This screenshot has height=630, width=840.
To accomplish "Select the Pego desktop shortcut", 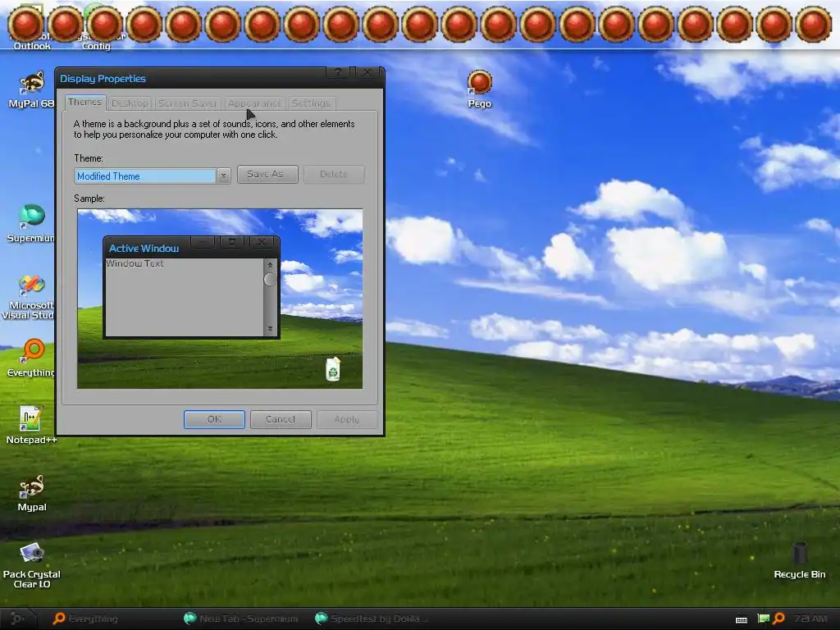I will pyautogui.click(x=479, y=89).
